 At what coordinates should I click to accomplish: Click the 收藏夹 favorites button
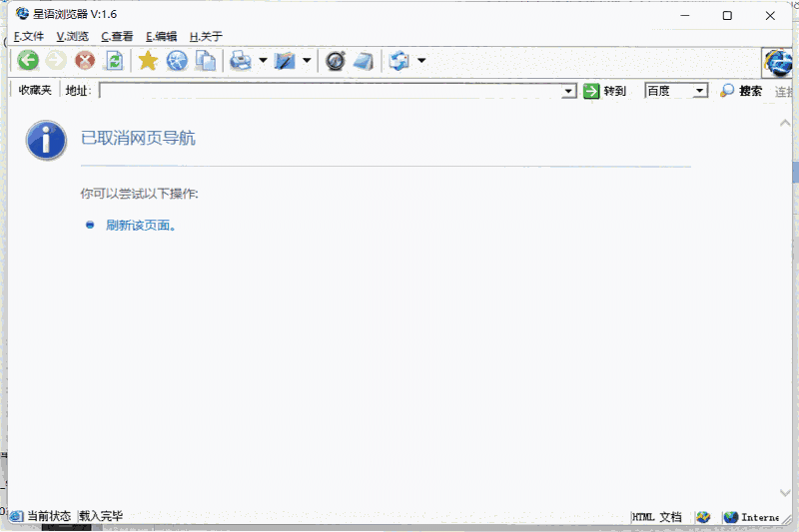[35, 91]
